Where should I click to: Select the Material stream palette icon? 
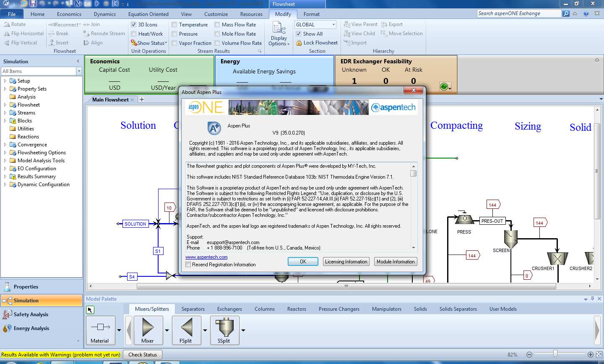coord(100,330)
